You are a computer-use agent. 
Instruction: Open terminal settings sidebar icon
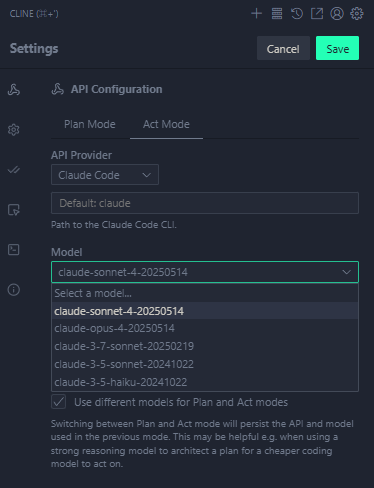coord(14,250)
